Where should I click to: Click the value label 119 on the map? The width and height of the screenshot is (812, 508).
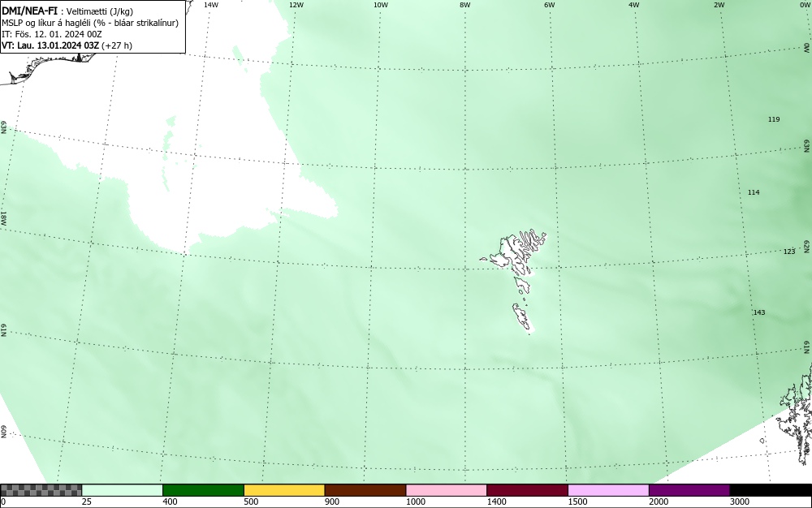pos(774,119)
